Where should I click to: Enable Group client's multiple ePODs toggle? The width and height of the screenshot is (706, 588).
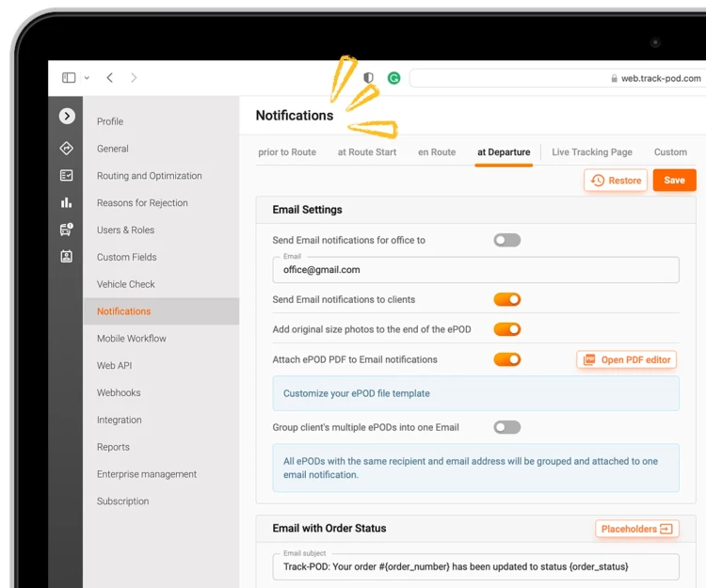pyautogui.click(x=507, y=427)
